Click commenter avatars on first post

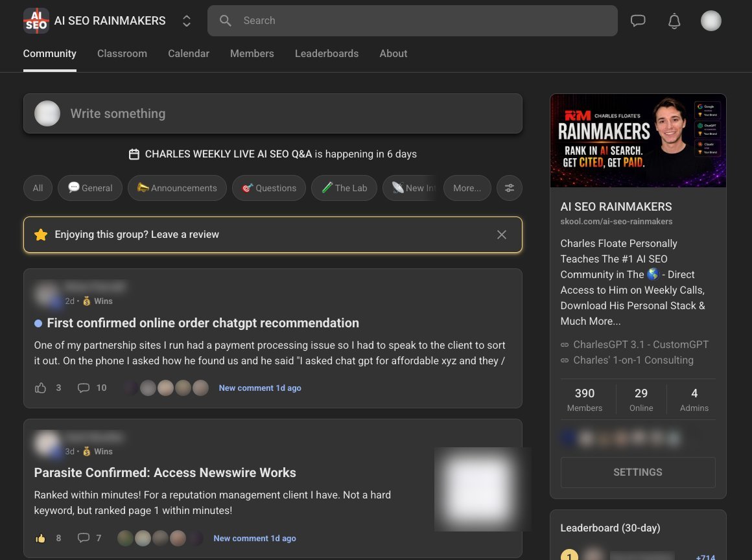pyautogui.click(x=165, y=388)
